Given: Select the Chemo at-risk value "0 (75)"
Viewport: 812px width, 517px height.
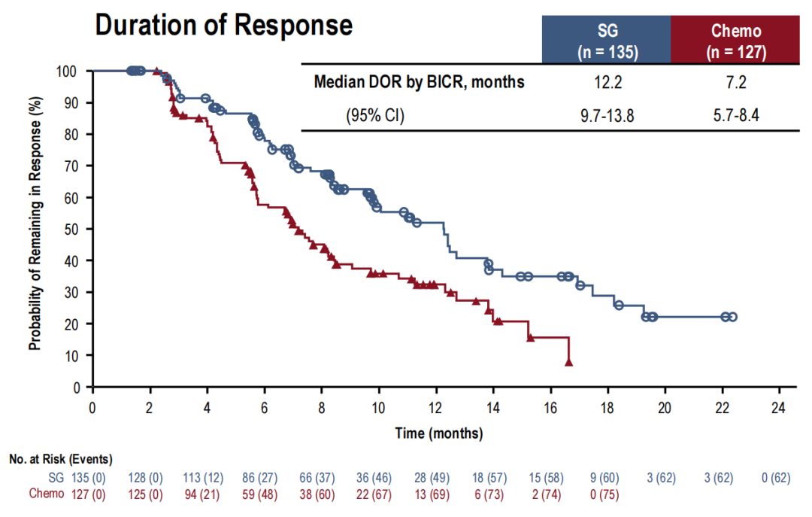Looking at the screenshot, I should (607, 493).
